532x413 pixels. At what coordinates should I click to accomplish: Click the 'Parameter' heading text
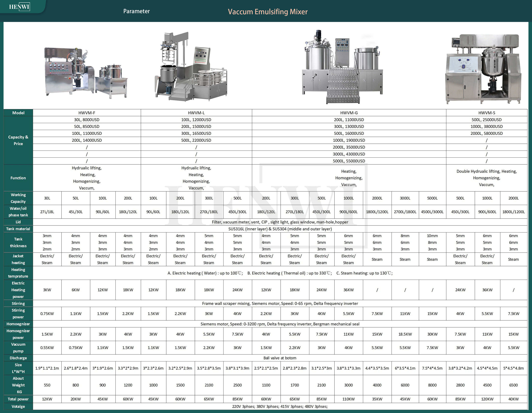pos(136,11)
